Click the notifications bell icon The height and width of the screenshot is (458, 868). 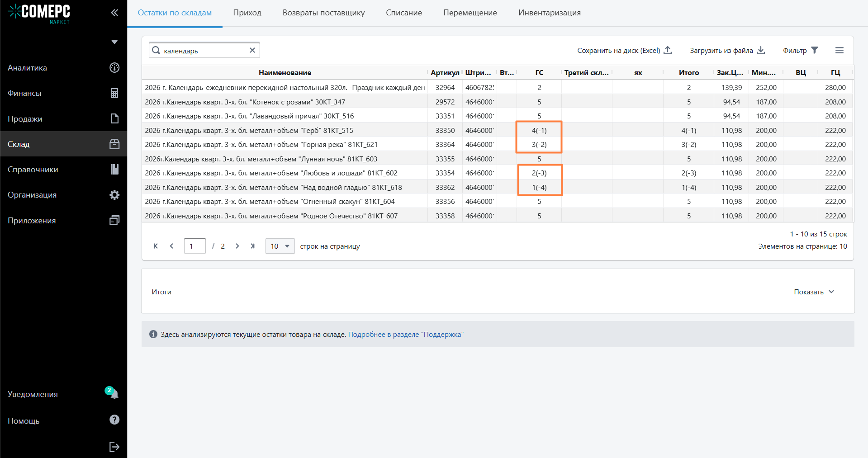(114, 394)
